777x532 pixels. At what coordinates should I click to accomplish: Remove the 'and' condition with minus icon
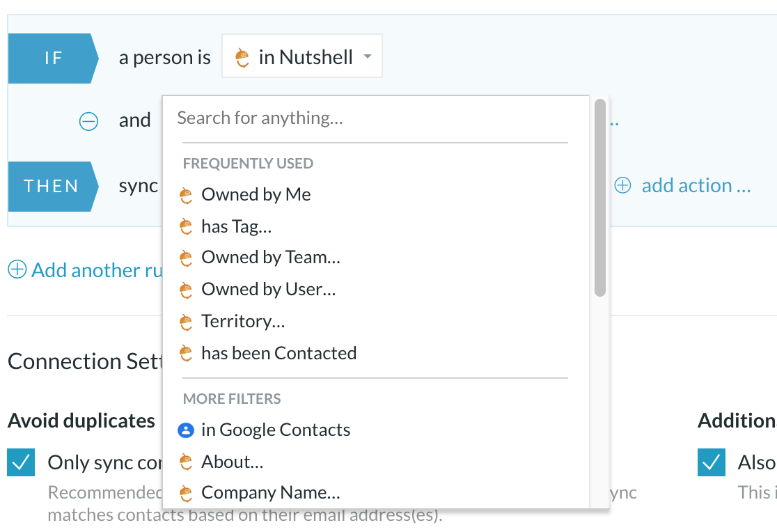[88, 121]
